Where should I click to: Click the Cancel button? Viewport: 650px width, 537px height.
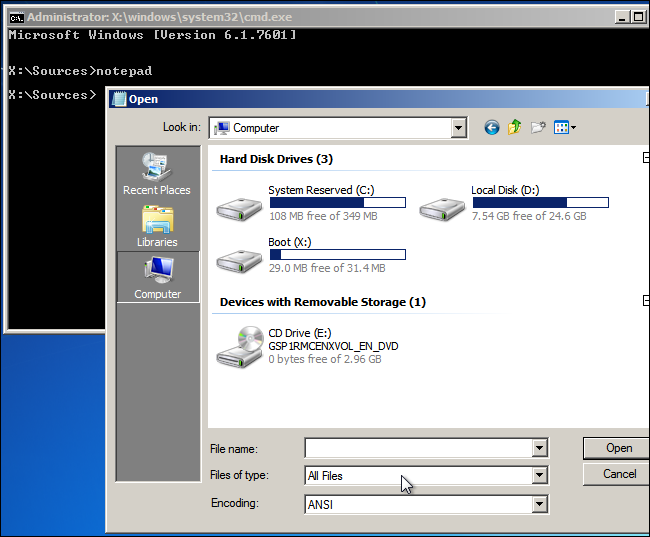tap(616, 474)
